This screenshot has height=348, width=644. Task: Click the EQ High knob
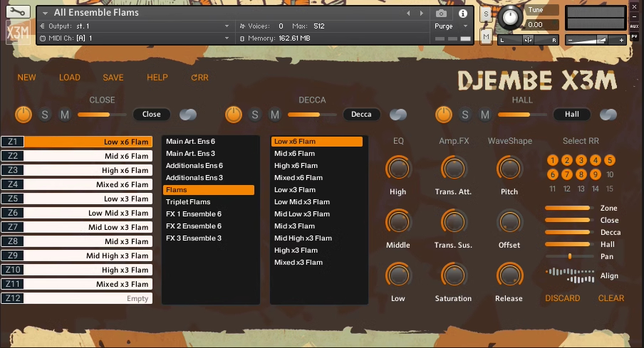(x=398, y=169)
